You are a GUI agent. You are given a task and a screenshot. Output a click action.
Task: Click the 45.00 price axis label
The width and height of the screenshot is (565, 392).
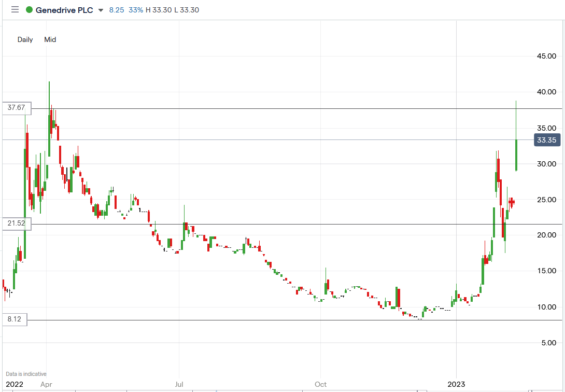coord(547,56)
